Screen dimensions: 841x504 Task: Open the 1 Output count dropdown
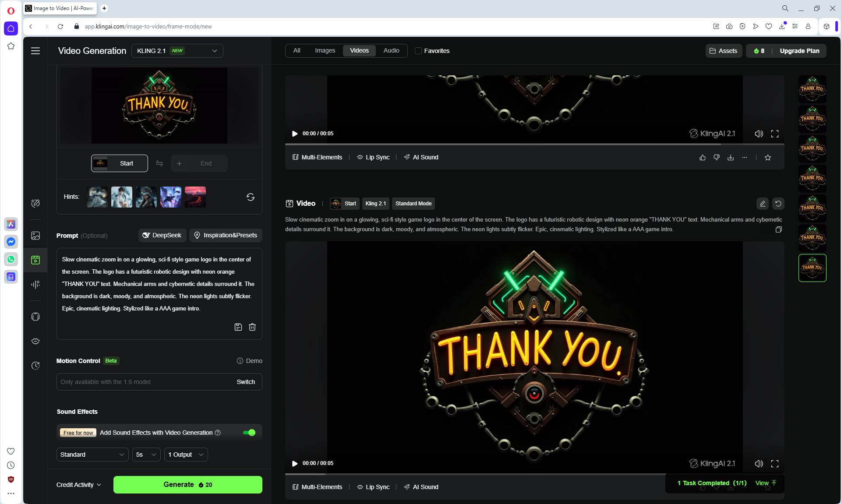coord(186,455)
